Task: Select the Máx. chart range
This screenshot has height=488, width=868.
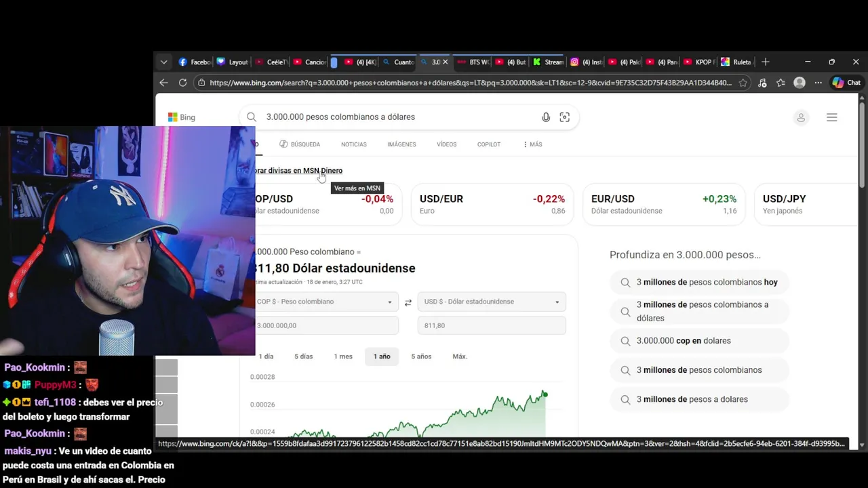Action: tap(460, 357)
